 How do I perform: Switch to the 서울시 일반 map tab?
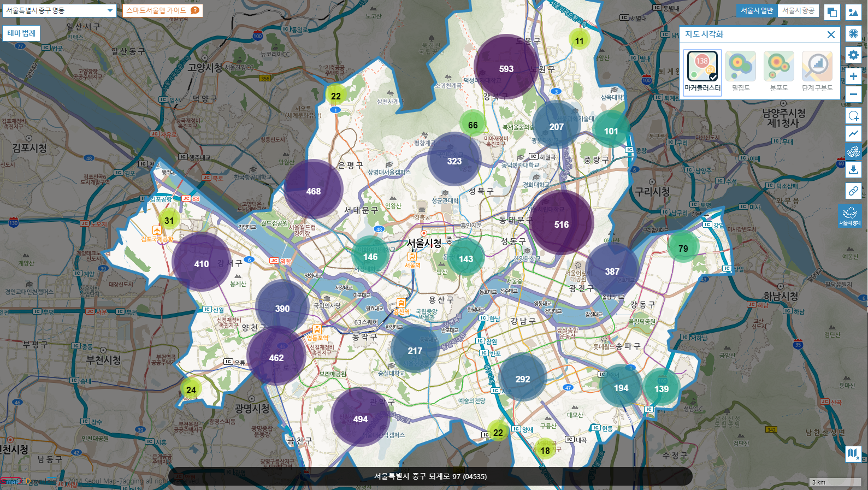pyautogui.click(x=757, y=10)
